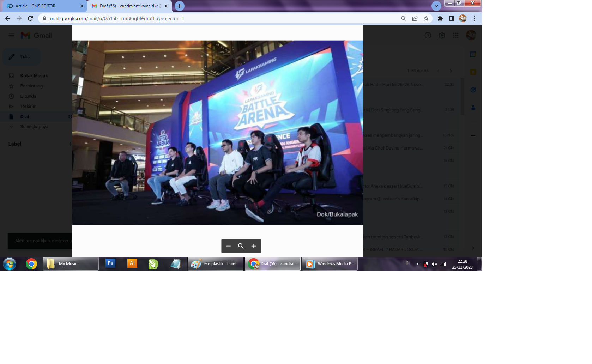Open Google Keep side panel icon
The image size is (592, 364).
coord(473,72)
